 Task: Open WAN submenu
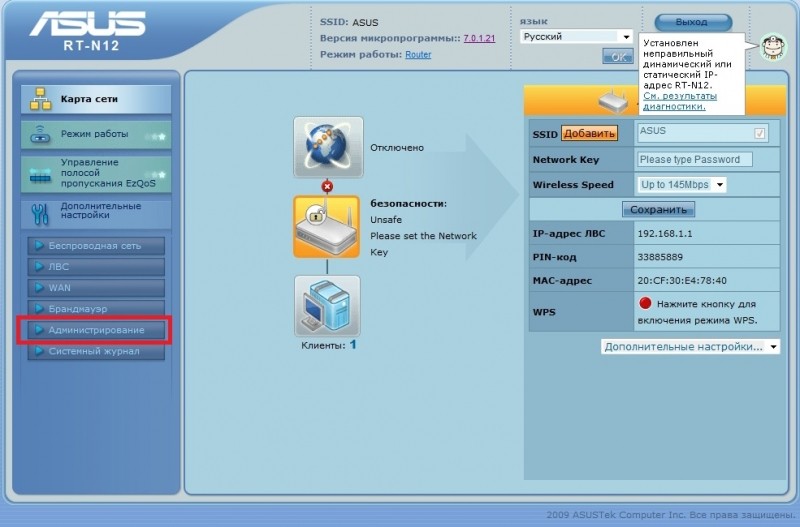tap(96, 288)
